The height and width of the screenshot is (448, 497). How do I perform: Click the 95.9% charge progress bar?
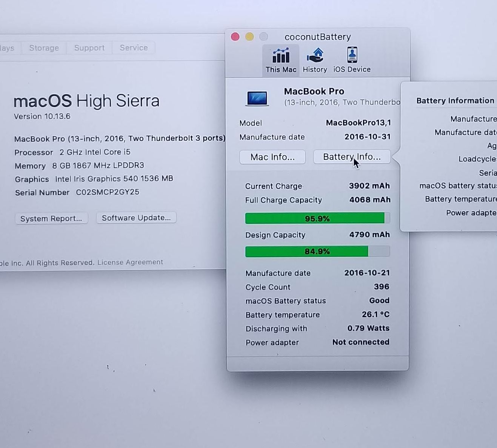[317, 218]
